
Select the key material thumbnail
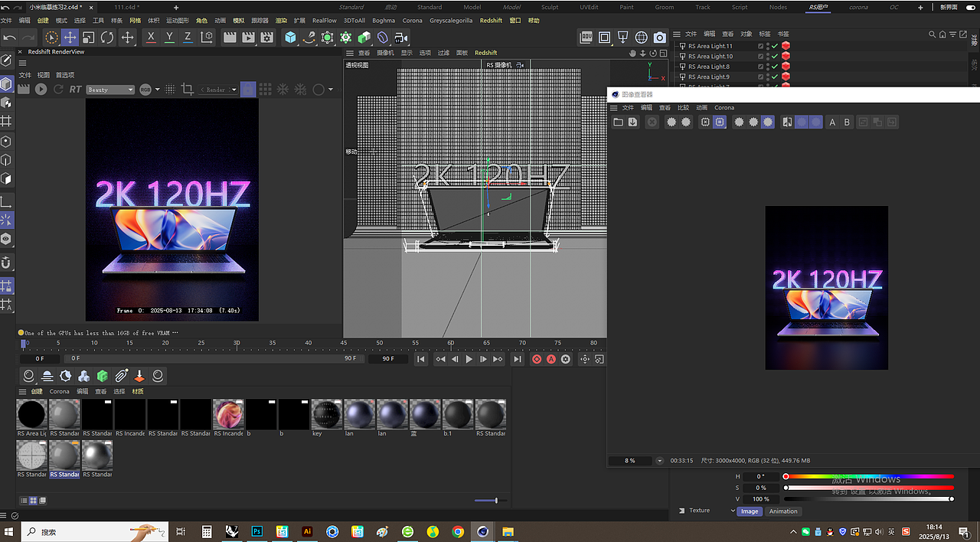pos(327,414)
